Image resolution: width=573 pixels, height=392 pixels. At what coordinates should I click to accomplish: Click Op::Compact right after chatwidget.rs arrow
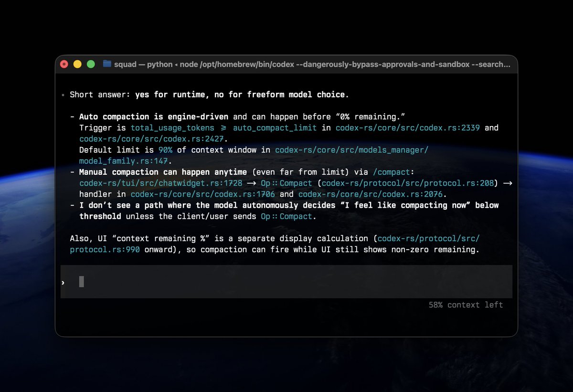point(286,183)
